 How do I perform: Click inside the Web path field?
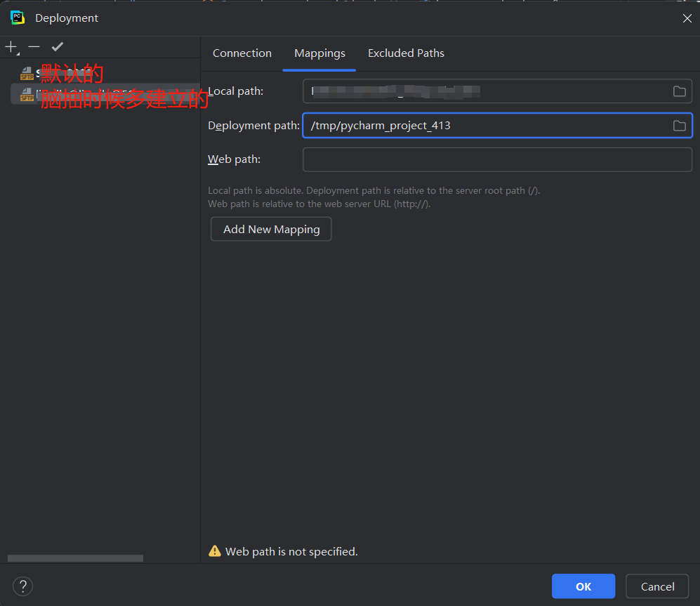tap(491, 159)
